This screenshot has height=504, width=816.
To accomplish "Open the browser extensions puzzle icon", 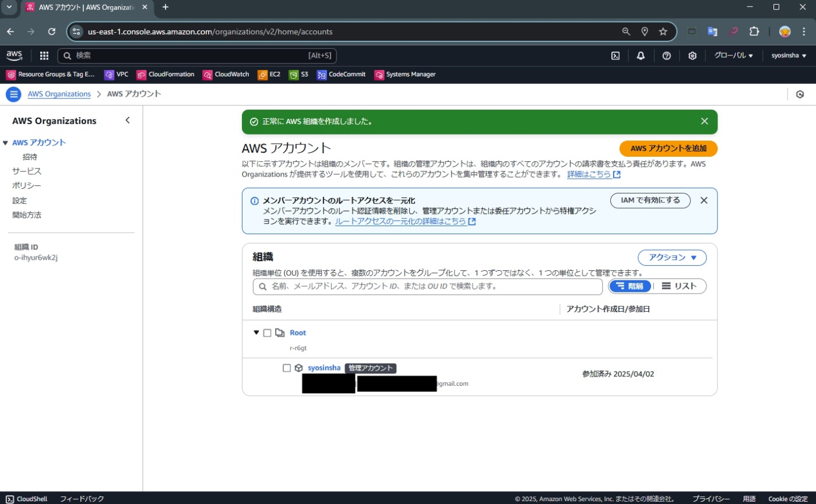I will coord(754,31).
